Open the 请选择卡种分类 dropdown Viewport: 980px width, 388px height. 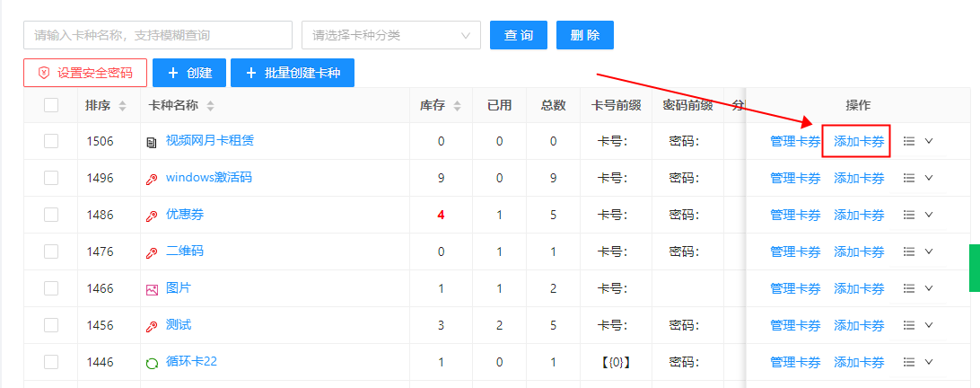click(391, 35)
